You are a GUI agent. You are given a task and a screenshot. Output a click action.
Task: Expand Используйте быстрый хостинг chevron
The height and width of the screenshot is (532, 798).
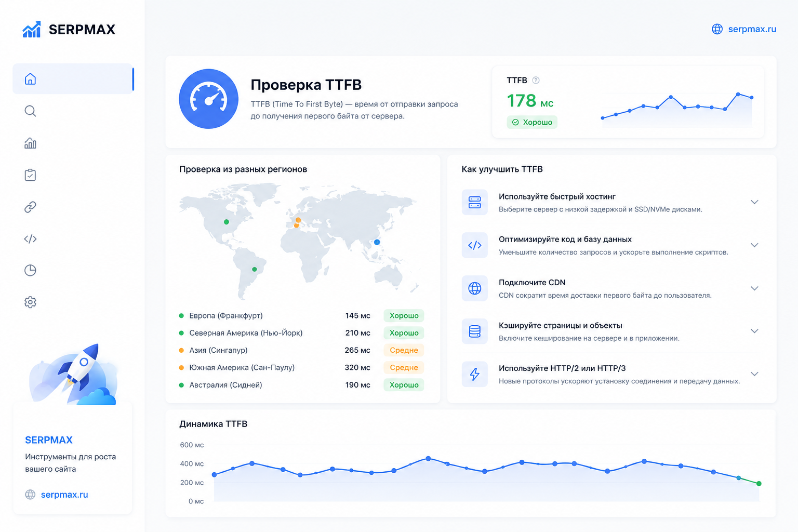pos(754,202)
